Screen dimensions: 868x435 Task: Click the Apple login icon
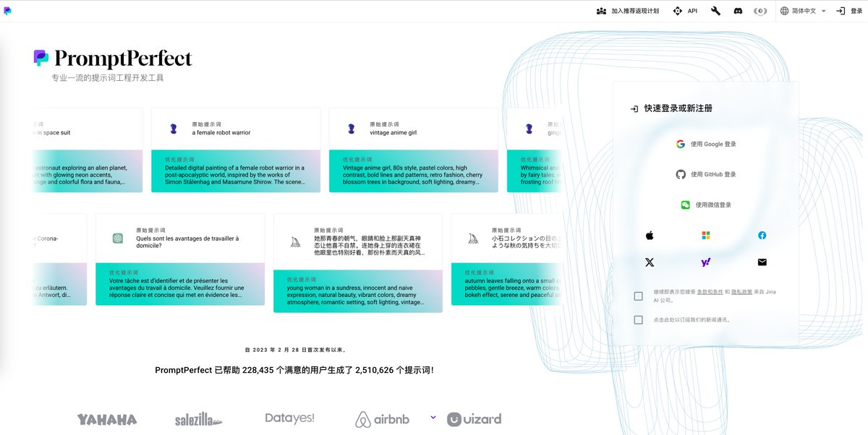pyautogui.click(x=650, y=236)
